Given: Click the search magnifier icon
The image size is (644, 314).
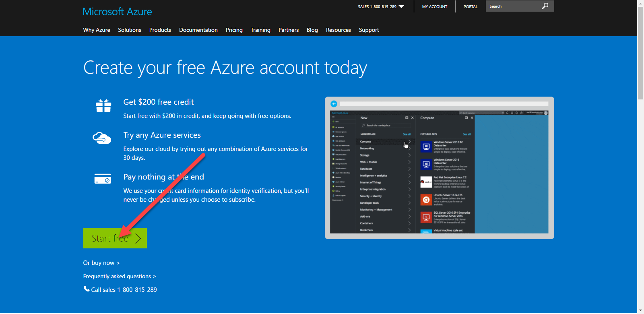Looking at the screenshot, I should 545,6.
